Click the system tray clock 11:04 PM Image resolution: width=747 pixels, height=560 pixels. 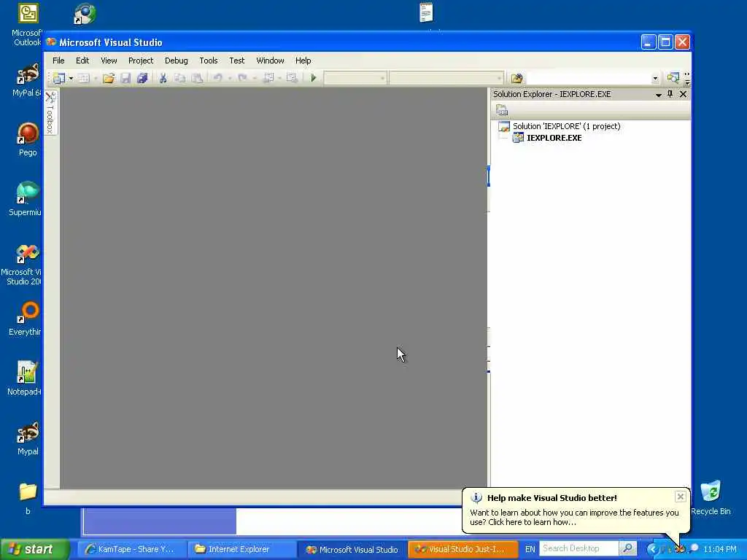click(719, 549)
